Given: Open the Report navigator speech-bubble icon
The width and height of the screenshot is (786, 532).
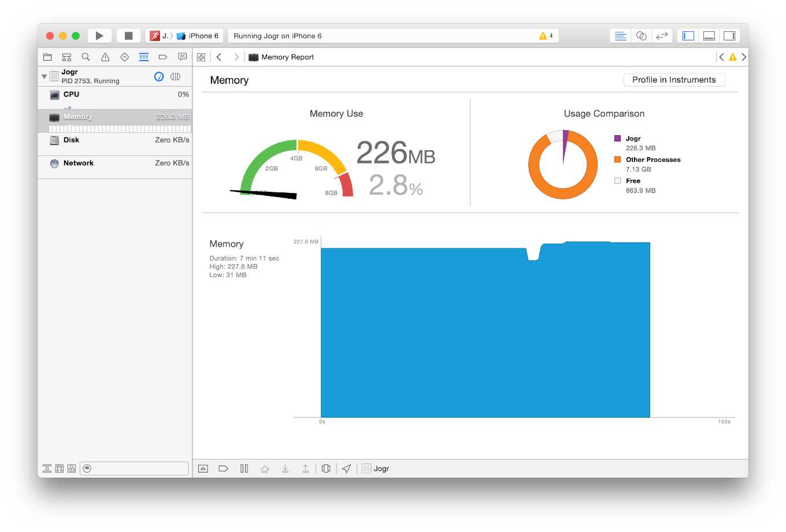Looking at the screenshot, I should 183,57.
